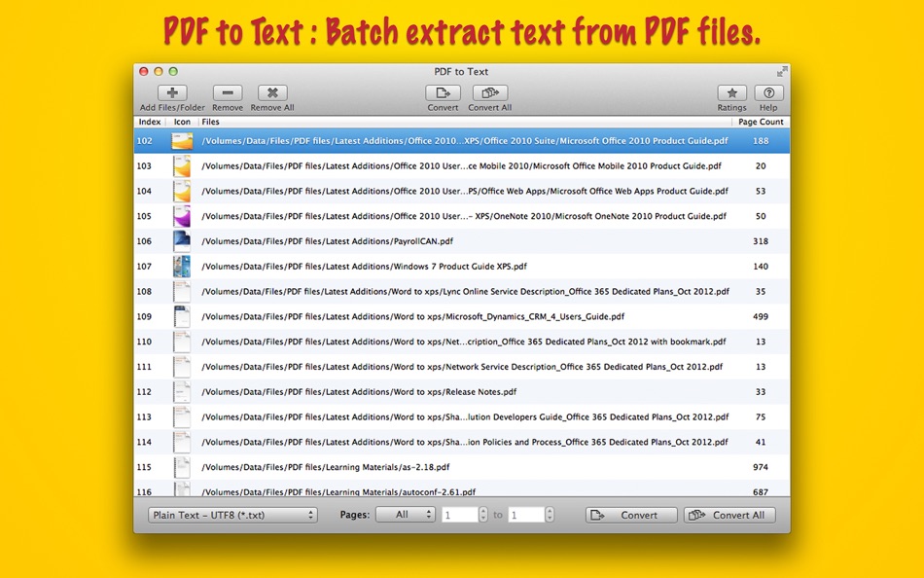Minimize window with the yellow button
Viewport: 924px width, 578px height.
click(x=159, y=71)
